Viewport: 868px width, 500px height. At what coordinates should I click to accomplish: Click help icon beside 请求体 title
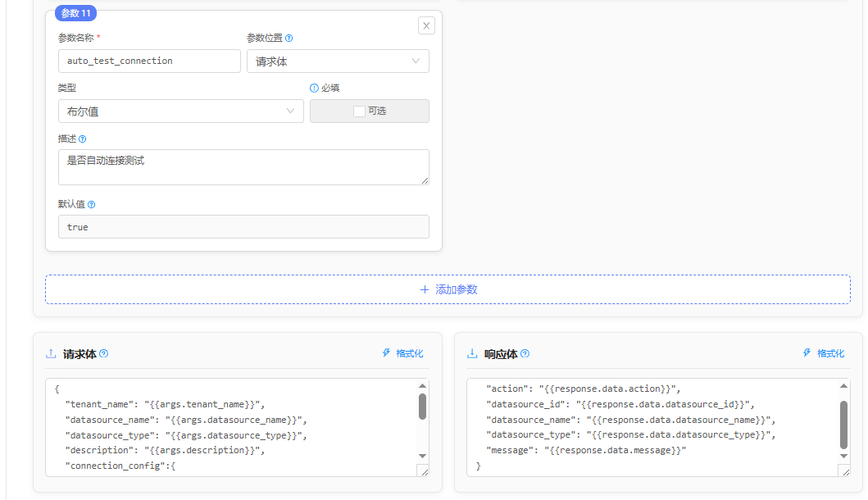pyautogui.click(x=103, y=354)
